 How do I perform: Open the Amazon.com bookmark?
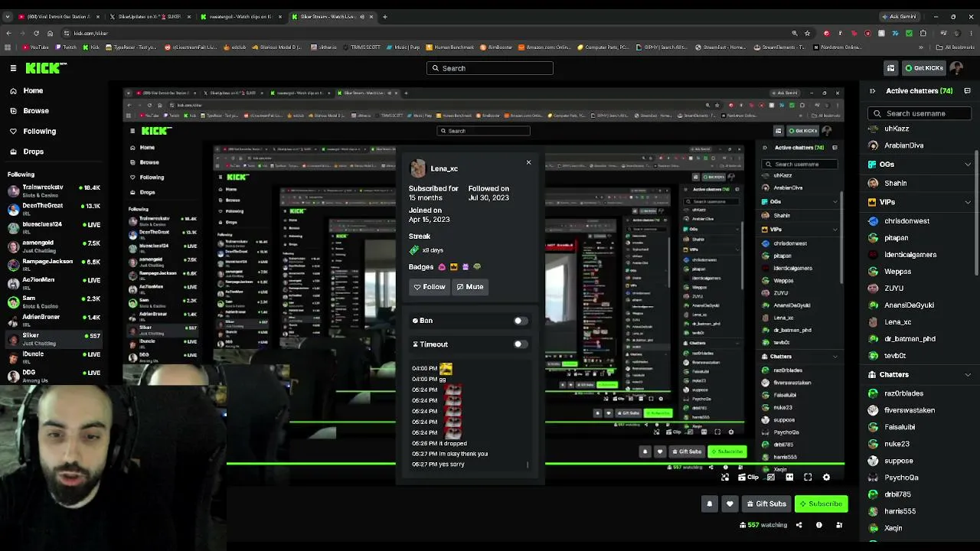coord(544,47)
